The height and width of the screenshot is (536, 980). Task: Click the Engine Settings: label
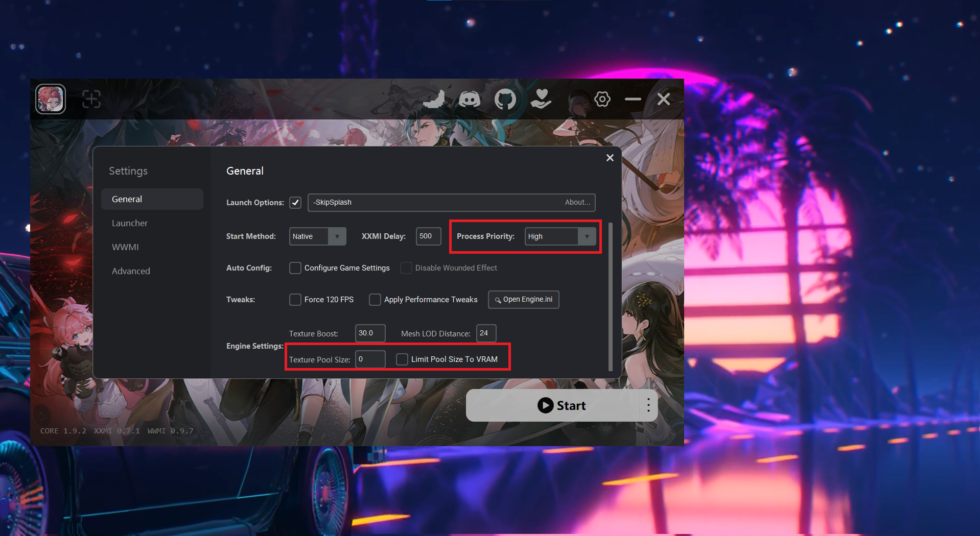click(255, 346)
